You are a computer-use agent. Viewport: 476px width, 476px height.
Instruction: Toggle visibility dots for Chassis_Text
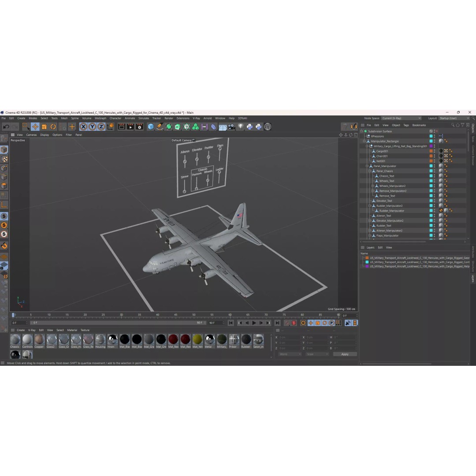(435, 176)
